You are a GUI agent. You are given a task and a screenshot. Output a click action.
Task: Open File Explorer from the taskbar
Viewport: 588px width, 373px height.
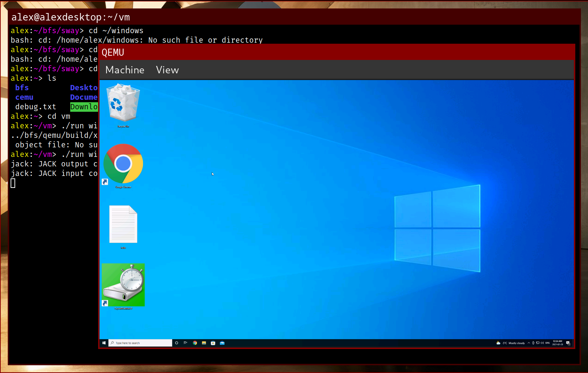pyautogui.click(x=204, y=343)
